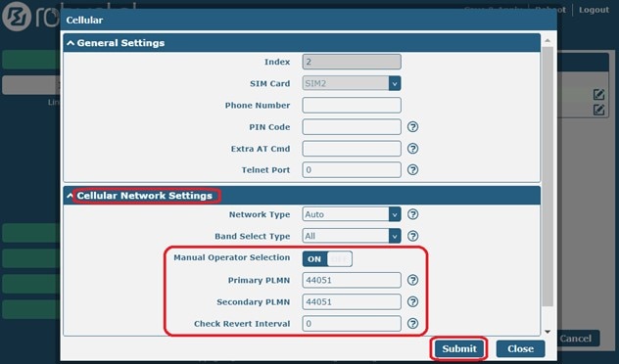This screenshot has height=364, width=619.
Task: Focus the Phone Number input field
Action: (x=352, y=106)
